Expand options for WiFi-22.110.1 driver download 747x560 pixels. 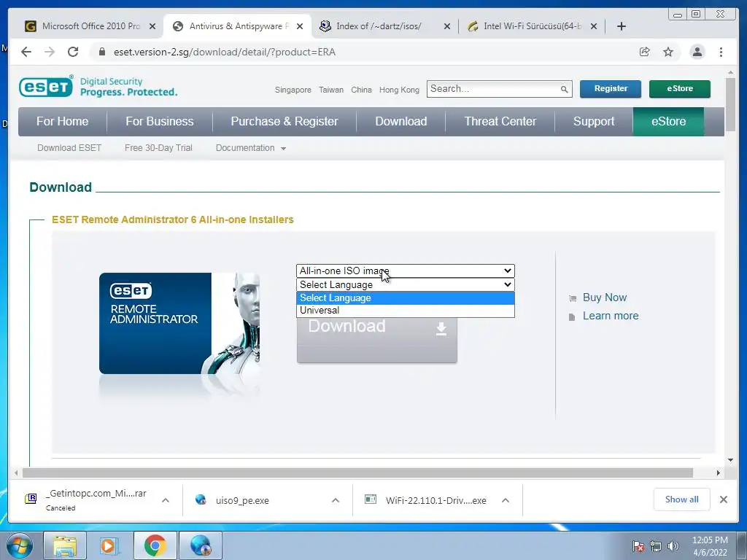(506, 500)
